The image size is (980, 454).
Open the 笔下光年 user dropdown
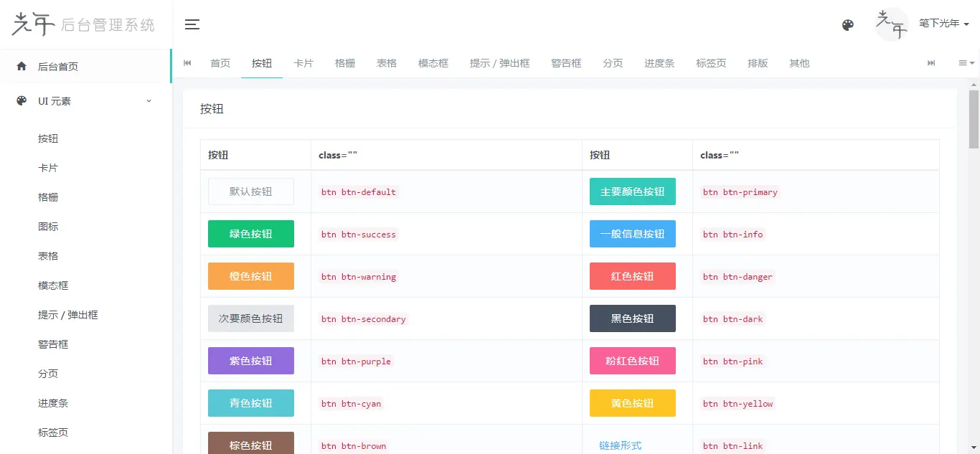pos(943,24)
